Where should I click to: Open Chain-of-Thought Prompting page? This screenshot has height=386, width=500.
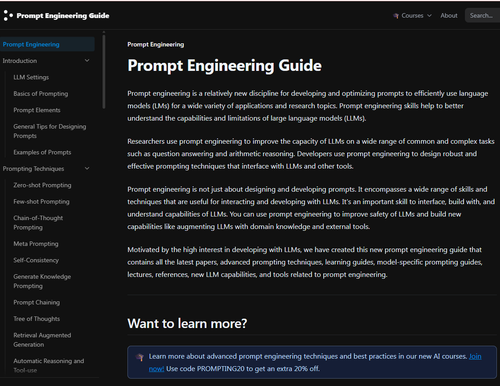(x=38, y=223)
